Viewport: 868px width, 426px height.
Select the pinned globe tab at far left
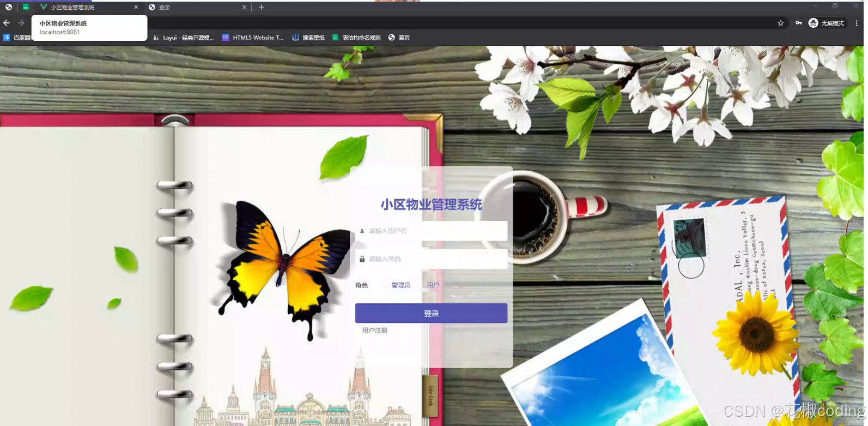(9, 7)
